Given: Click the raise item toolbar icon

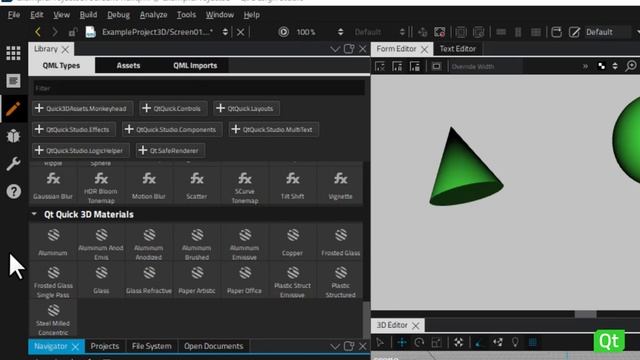Looking at the screenshot, I should pyautogui.click(x=461, y=32).
